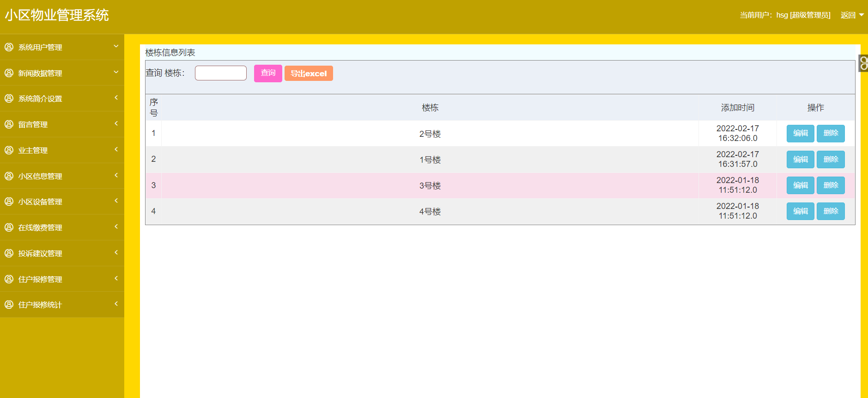Open 系统用户管理 menu
This screenshot has width=868, height=398.
62,47
